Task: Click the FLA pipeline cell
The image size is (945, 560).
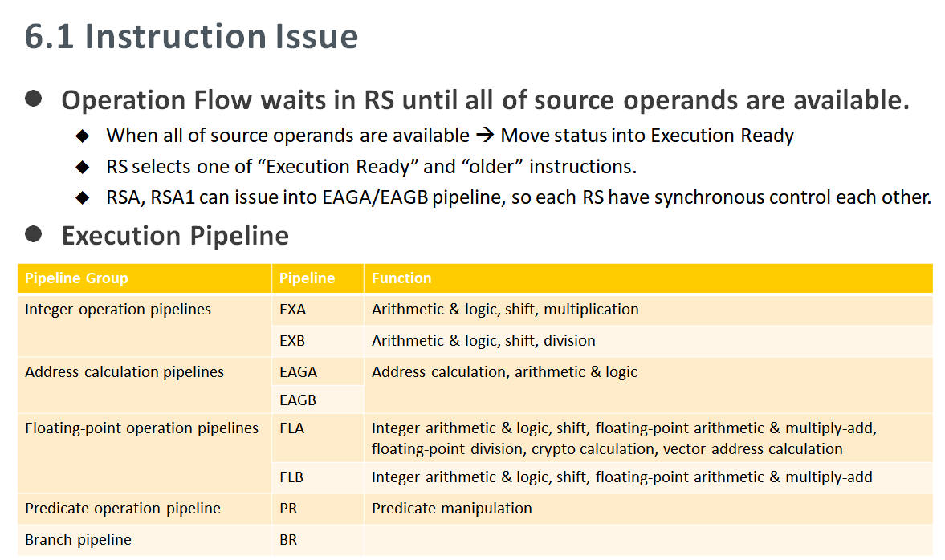Action: tap(318, 438)
